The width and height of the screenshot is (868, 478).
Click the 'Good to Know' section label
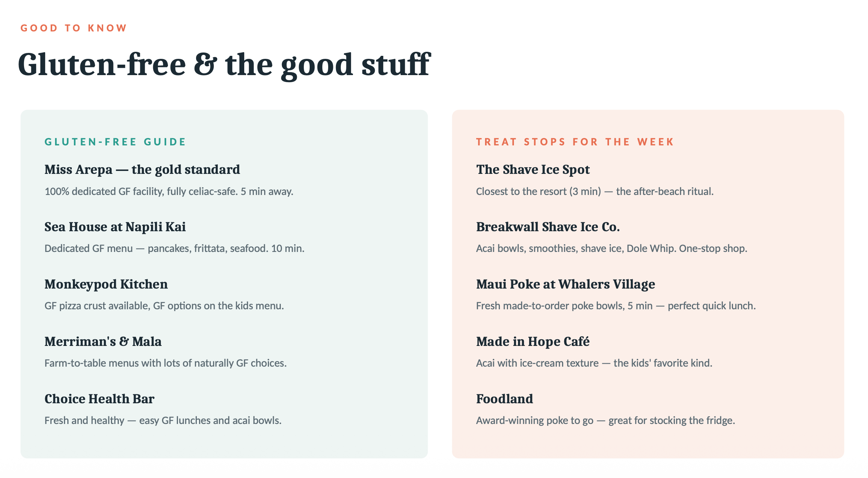coord(74,28)
